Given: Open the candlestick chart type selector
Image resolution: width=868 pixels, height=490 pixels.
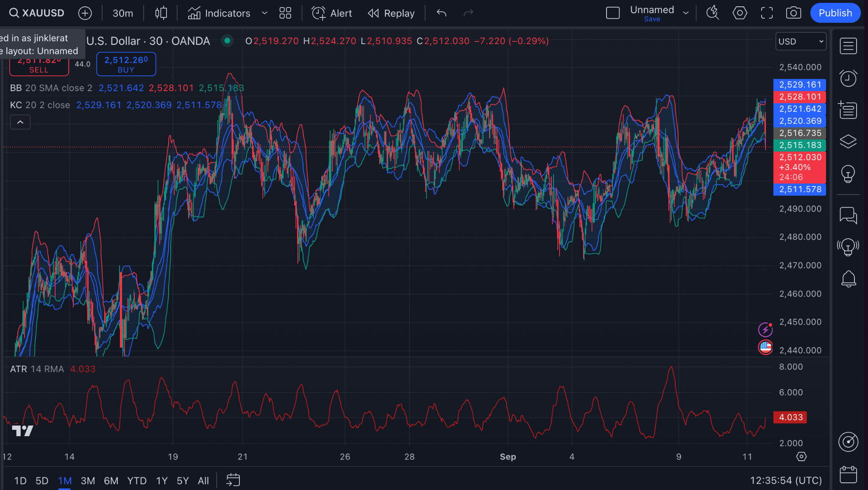Looking at the screenshot, I should pyautogui.click(x=161, y=13).
